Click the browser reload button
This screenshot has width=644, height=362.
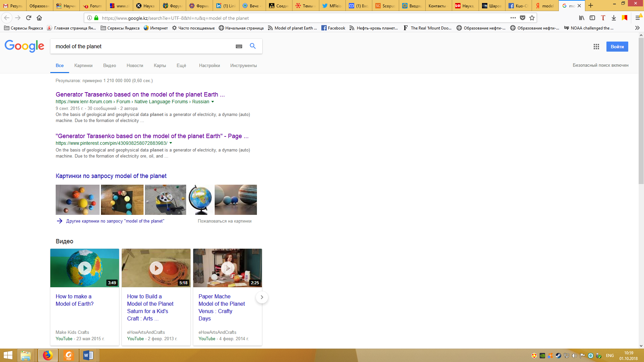29,18
